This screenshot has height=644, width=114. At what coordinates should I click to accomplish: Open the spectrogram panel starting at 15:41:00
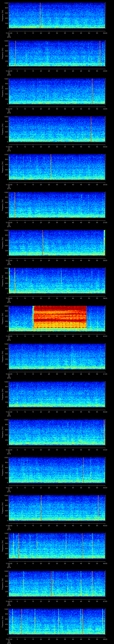tap(57, 394)
